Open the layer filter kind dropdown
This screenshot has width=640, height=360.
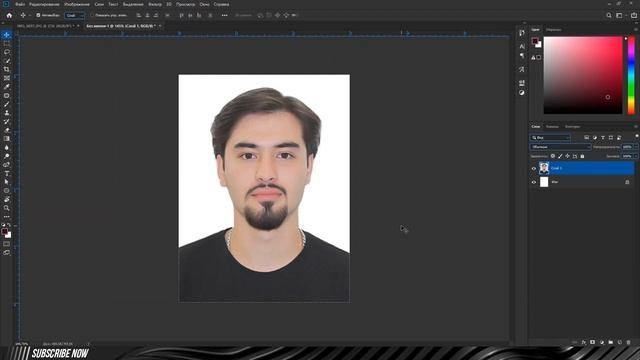click(550, 138)
